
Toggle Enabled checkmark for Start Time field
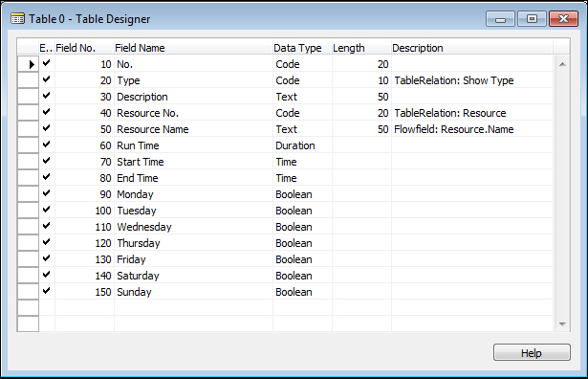pyautogui.click(x=47, y=161)
